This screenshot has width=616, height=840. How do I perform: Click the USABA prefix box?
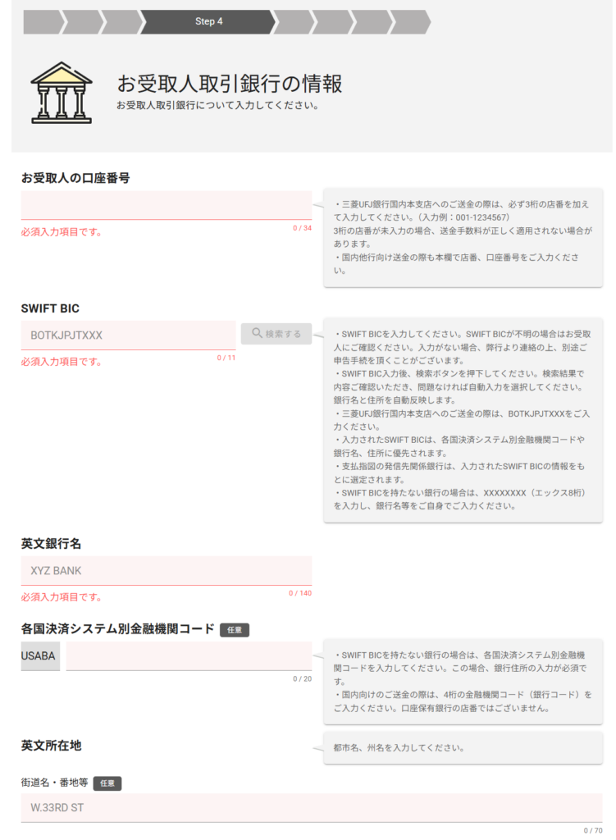click(40, 656)
